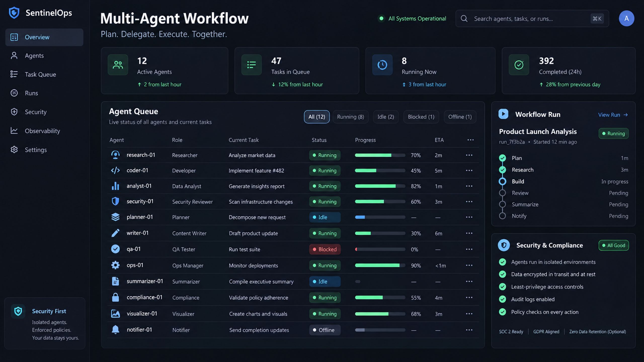Filter queue by Offline (1)

(x=460, y=117)
